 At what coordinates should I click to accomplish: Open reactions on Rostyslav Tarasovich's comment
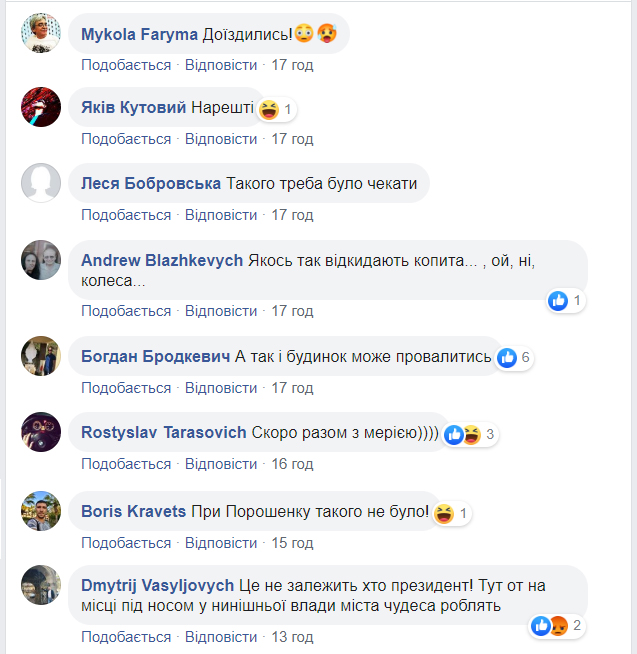[470, 435]
